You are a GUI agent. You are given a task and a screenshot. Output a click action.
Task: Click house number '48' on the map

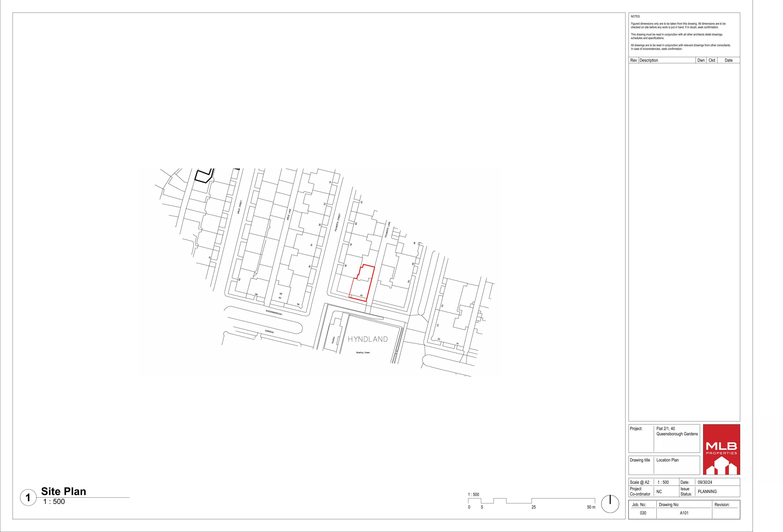413,264
